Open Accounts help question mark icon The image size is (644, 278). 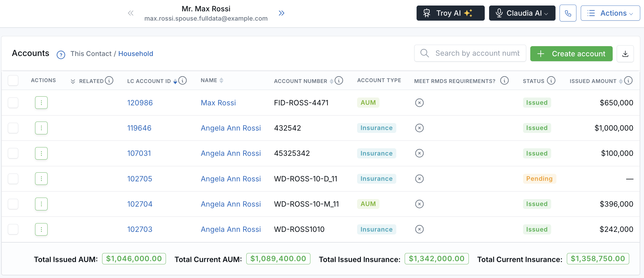point(61,55)
